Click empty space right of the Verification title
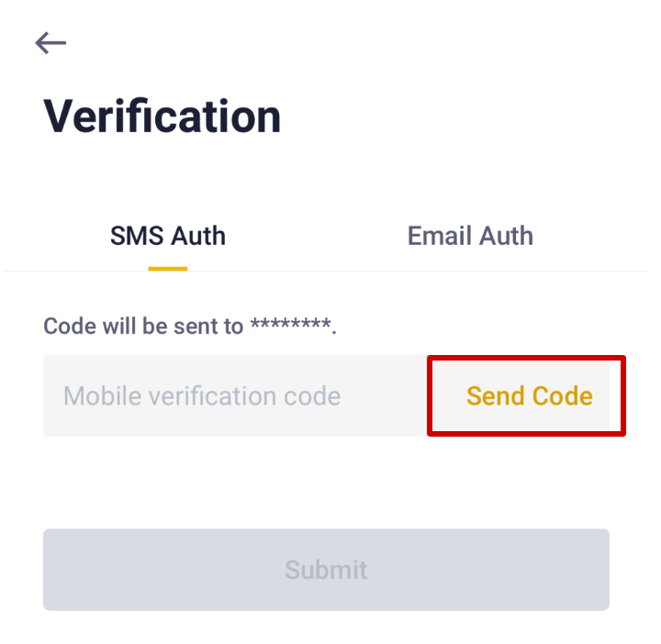The image size is (661, 644). coord(459,117)
